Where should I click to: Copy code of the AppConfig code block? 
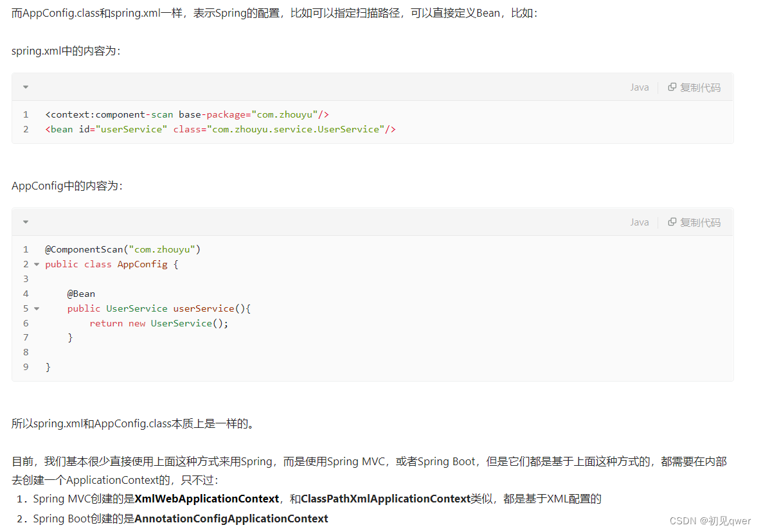[x=694, y=222]
